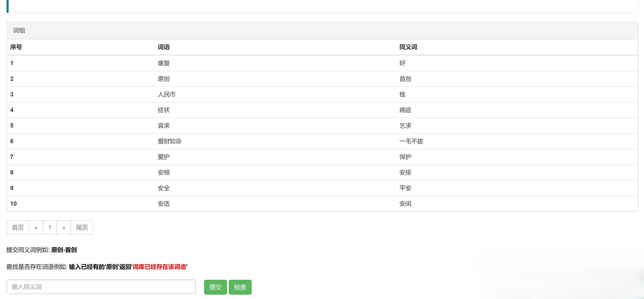The image size is (644, 299).
Task: Jump to 尾页 last page
Action: (x=82, y=227)
